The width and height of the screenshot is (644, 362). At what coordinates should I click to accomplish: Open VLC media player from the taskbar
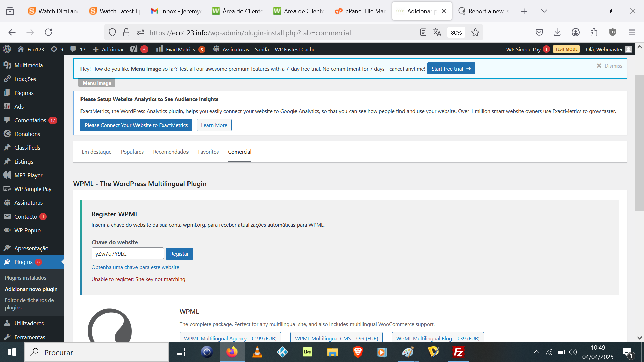pyautogui.click(x=257, y=352)
